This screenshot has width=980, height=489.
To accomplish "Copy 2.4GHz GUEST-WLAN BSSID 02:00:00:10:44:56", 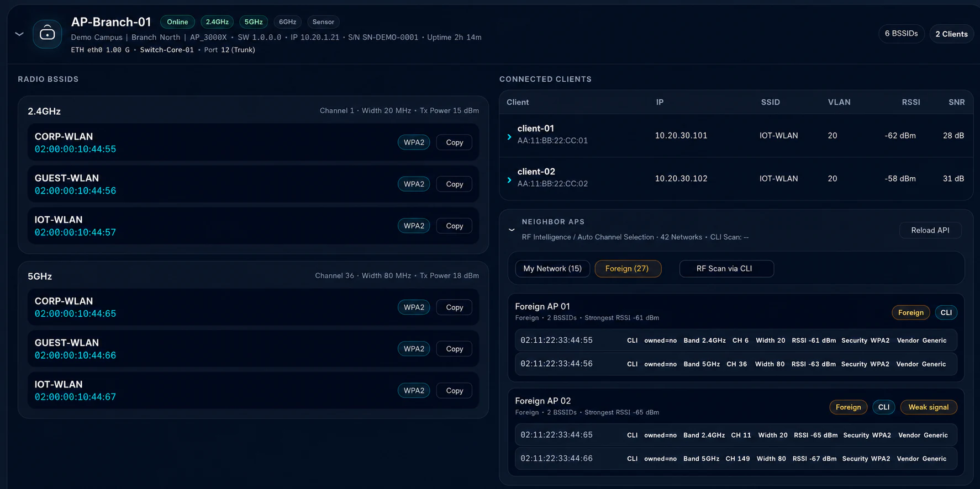I will (x=454, y=184).
